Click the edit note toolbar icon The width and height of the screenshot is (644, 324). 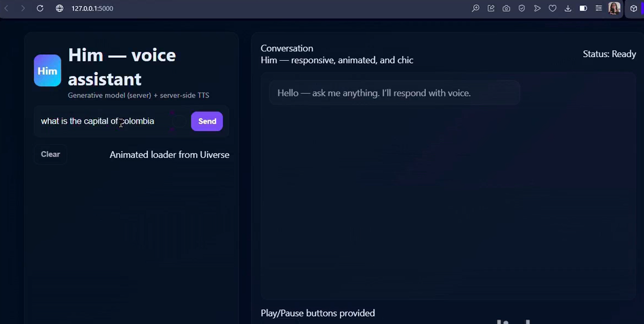pos(491,8)
